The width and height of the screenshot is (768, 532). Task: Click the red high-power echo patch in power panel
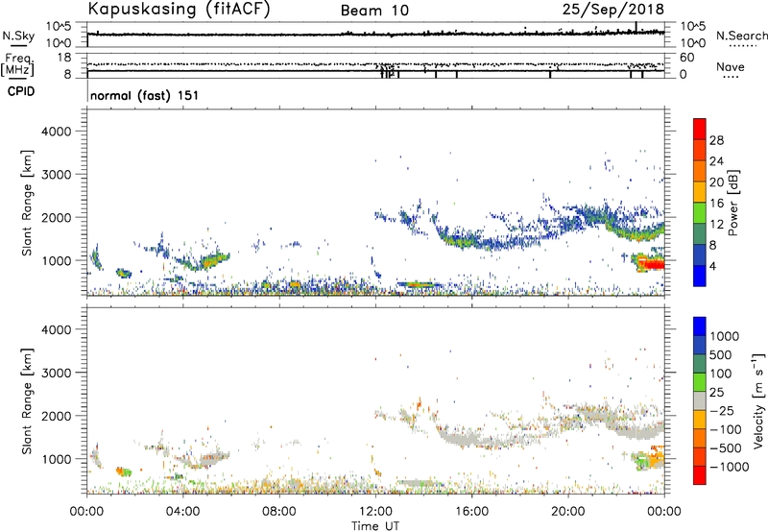pyautogui.click(x=651, y=264)
